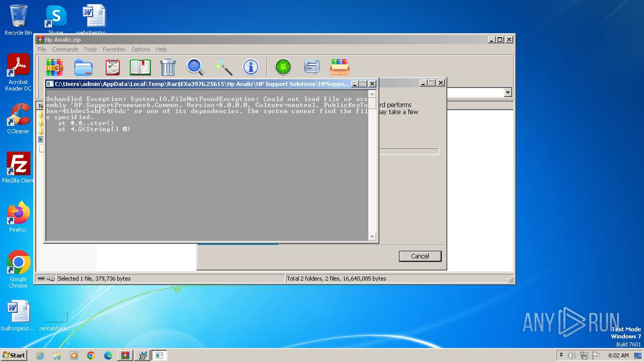Switch to the console window taskbar button
Screen dimensions: 644x362
[159, 355]
